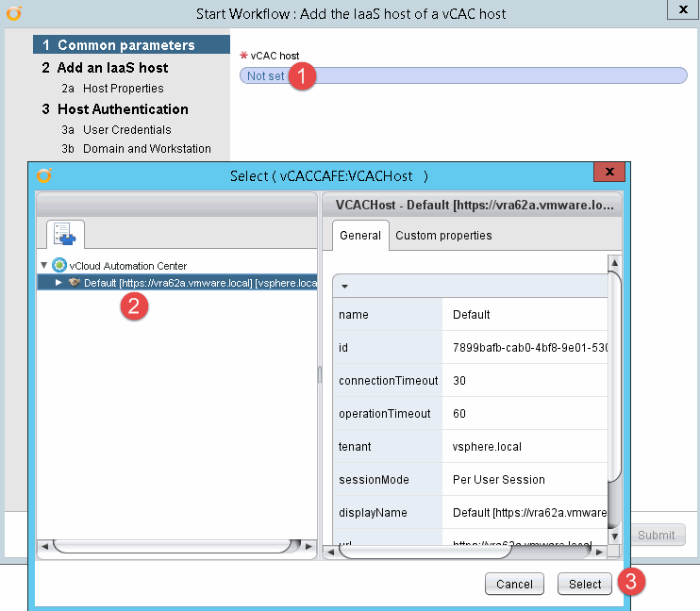Click properties panel vertical scrollbar down arrow
The width and height of the screenshot is (700, 611).
point(613,537)
